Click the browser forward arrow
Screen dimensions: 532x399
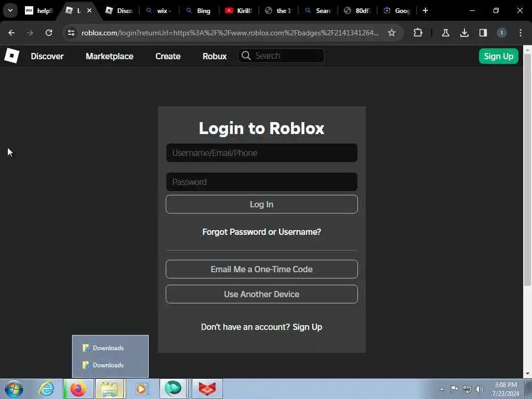click(x=30, y=33)
